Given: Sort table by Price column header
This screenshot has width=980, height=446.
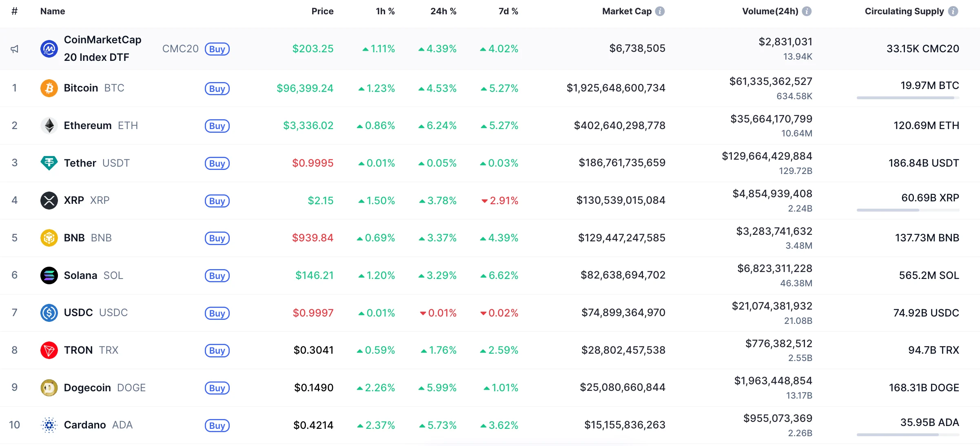Looking at the screenshot, I should 322,11.
